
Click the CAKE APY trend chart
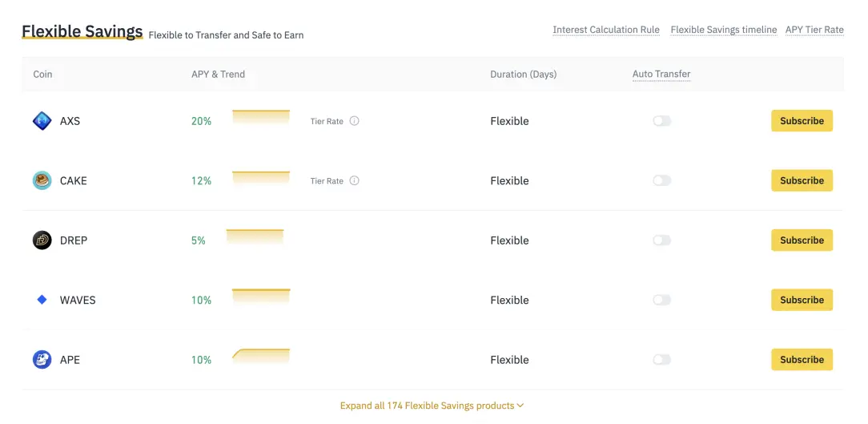pos(261,178)
